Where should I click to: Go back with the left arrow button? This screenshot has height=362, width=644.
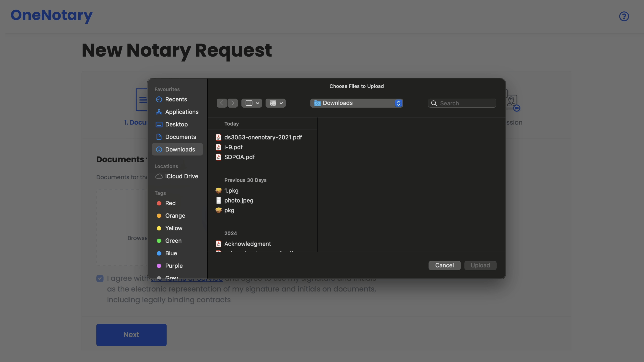(222, 103)
